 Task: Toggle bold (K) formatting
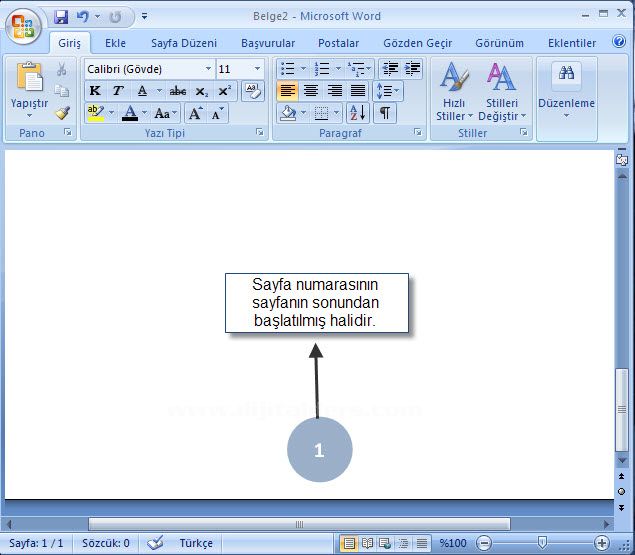pos(95,91)
